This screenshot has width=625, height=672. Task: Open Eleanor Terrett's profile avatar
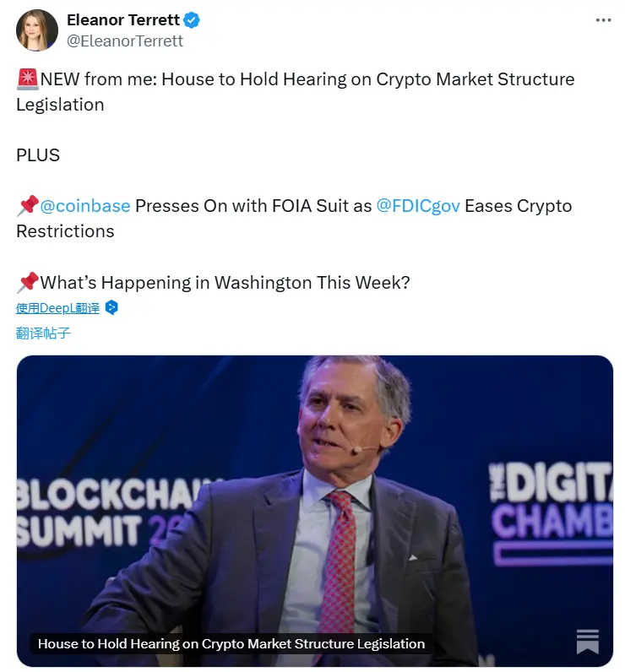coord(36,30)
